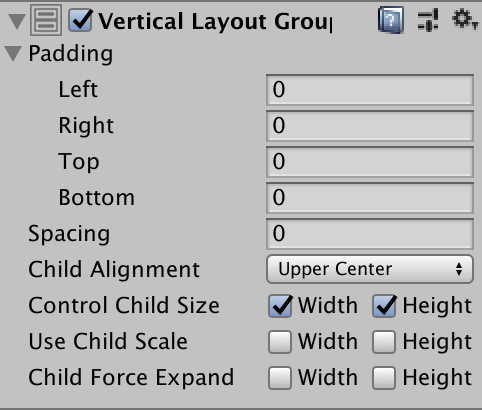Click the Top padding input field
482x410 pixels.
coord(370,162)
